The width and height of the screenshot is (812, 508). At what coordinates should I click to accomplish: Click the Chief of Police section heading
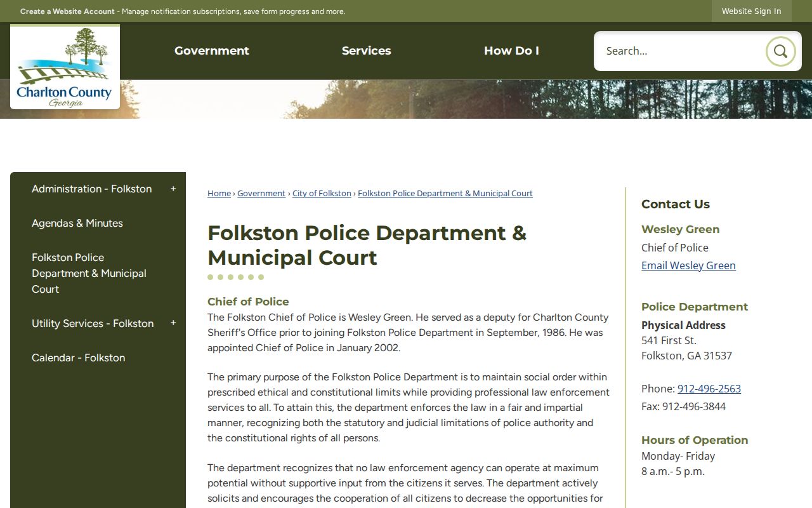(248, 302)
